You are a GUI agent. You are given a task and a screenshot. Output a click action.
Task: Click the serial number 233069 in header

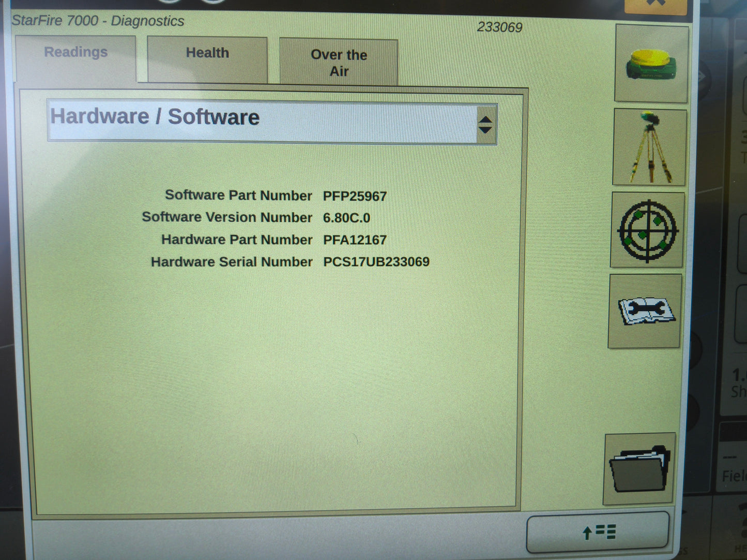(499, 27)
